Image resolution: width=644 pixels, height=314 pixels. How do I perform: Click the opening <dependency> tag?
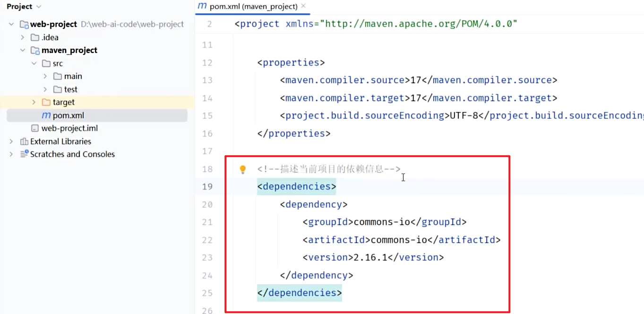[x=314, y=204]
